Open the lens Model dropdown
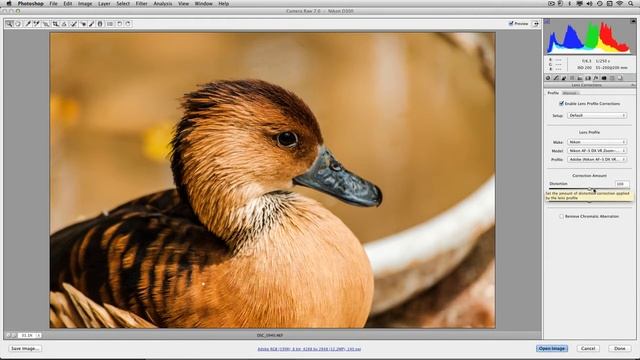The width and height of the screenshot is (640, 360). point(597,151)
